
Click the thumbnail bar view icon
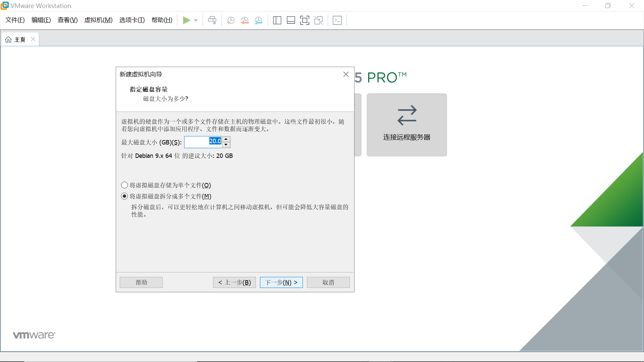point(291,20)
